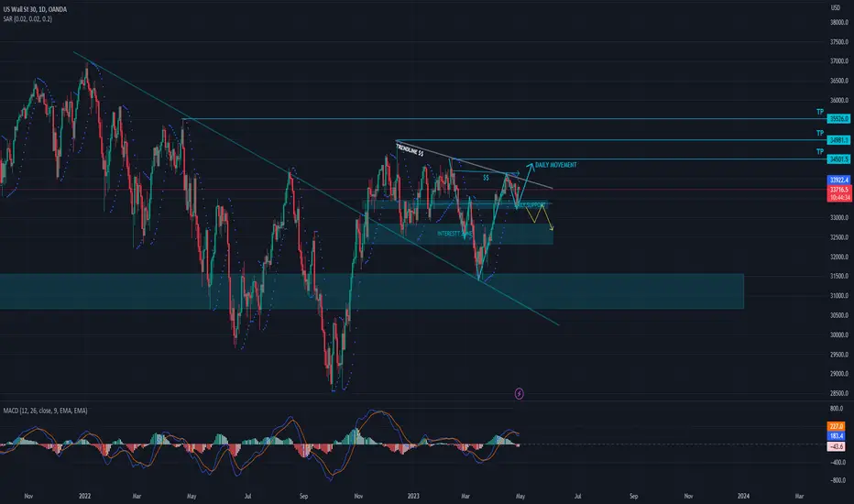This screenshot has height=504, width=854.
Task: Click the TP text above the 34501.5 line
Action: click(x=820, y=152)
